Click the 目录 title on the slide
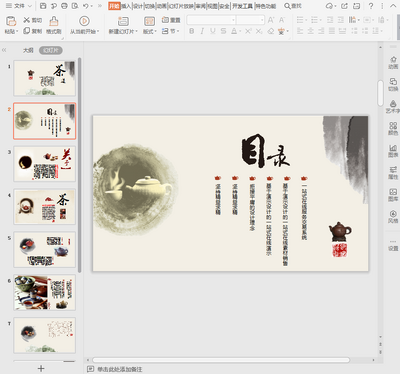Image resolution: width=400 pixels, height=374 pixels. pyautogui.click(x=265, y=151)
